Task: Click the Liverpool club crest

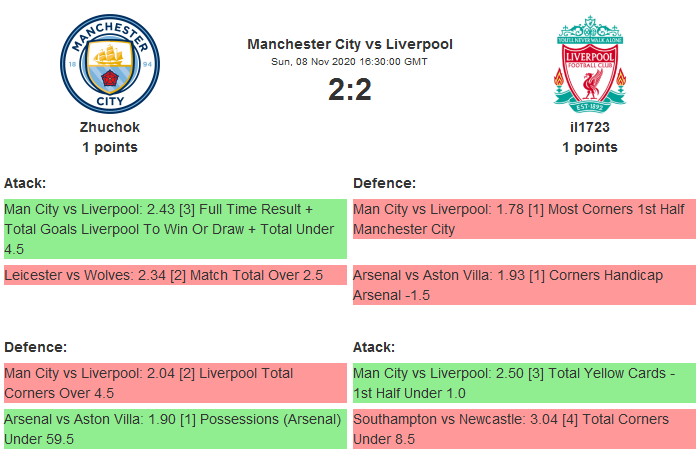Action: (x=590, y=63)
